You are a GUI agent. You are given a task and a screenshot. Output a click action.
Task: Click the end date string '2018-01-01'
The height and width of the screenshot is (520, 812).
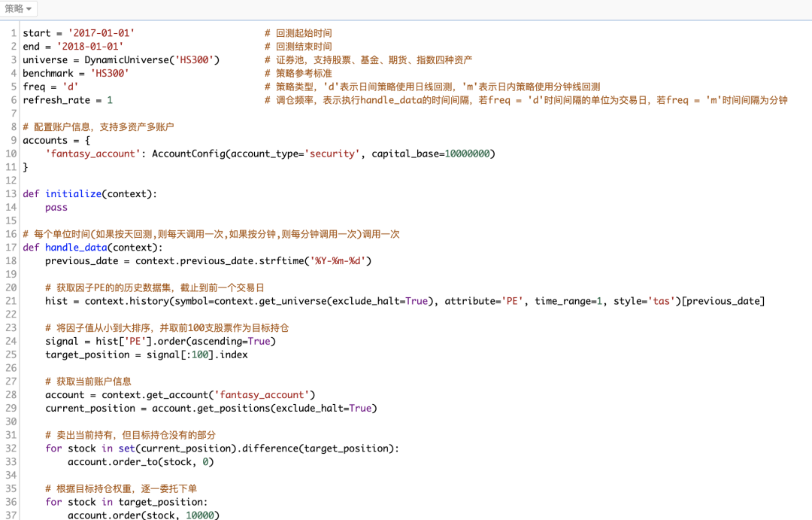[x=89, y=47]
